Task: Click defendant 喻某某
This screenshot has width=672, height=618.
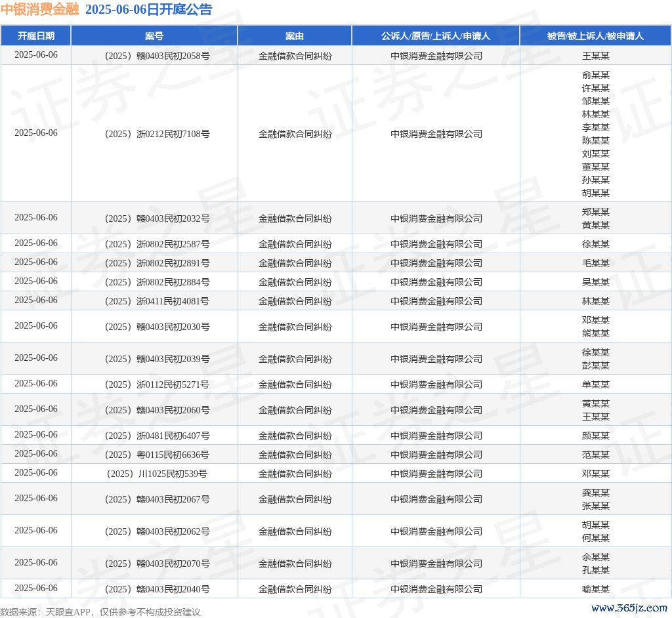Action: [596, 589]
